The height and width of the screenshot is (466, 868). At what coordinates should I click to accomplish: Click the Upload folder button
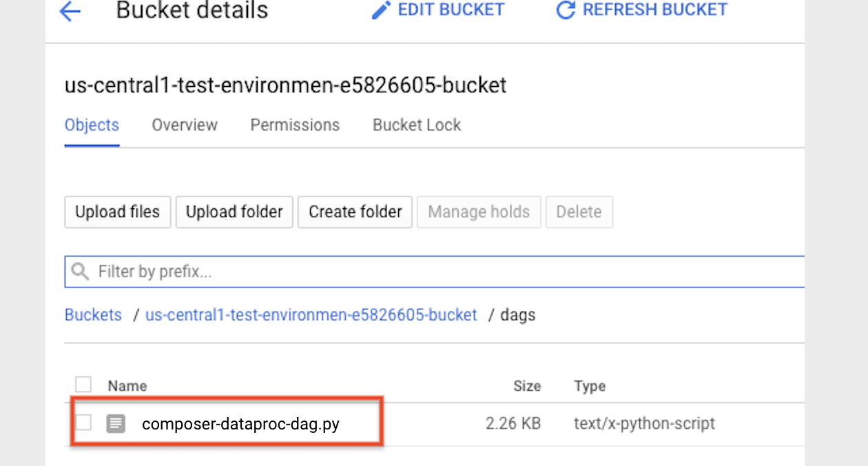tap(234, 212)
